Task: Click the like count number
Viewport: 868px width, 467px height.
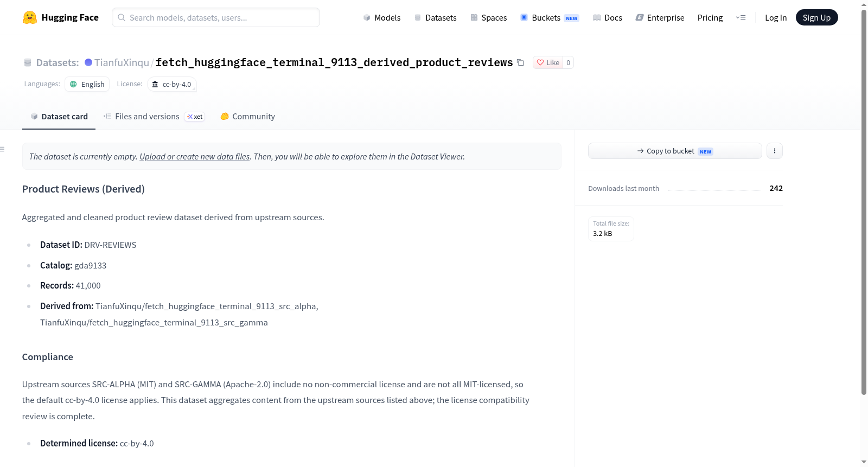Action: coord(568,62)
